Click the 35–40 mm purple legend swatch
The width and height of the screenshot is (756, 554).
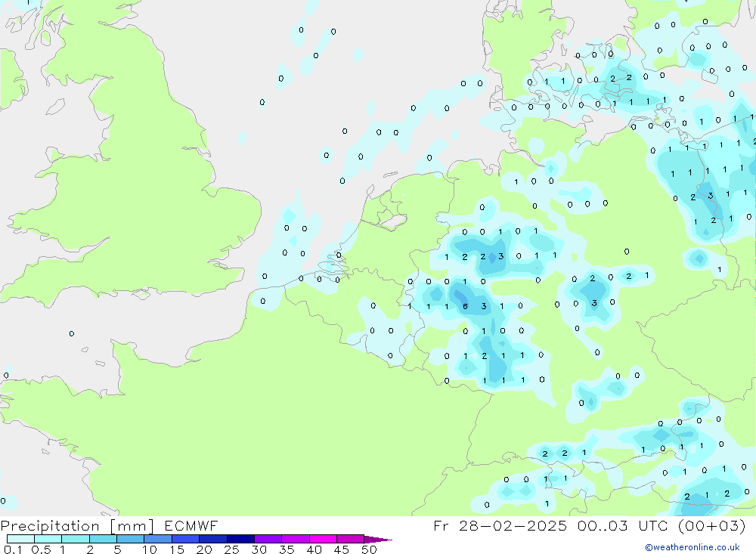(295, 539)
